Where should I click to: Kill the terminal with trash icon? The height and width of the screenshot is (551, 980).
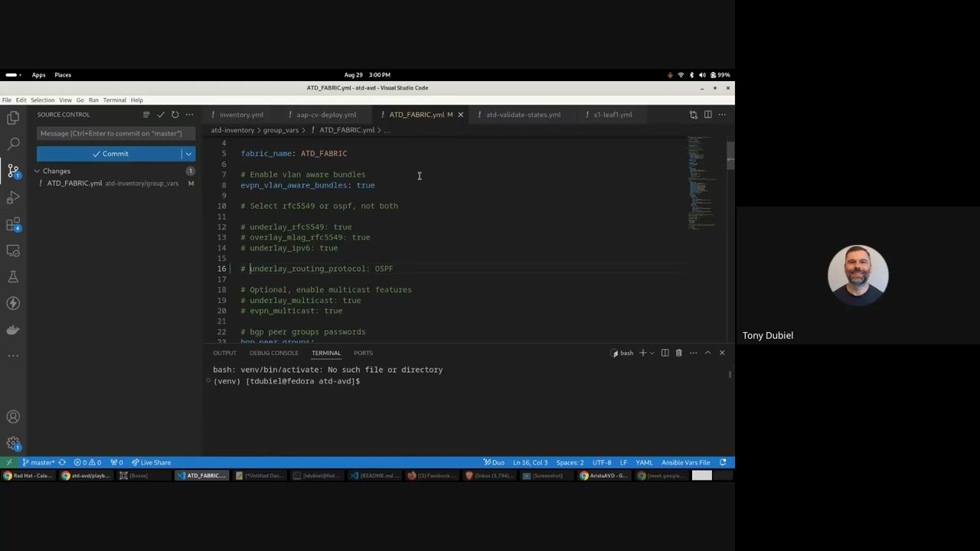678,353
